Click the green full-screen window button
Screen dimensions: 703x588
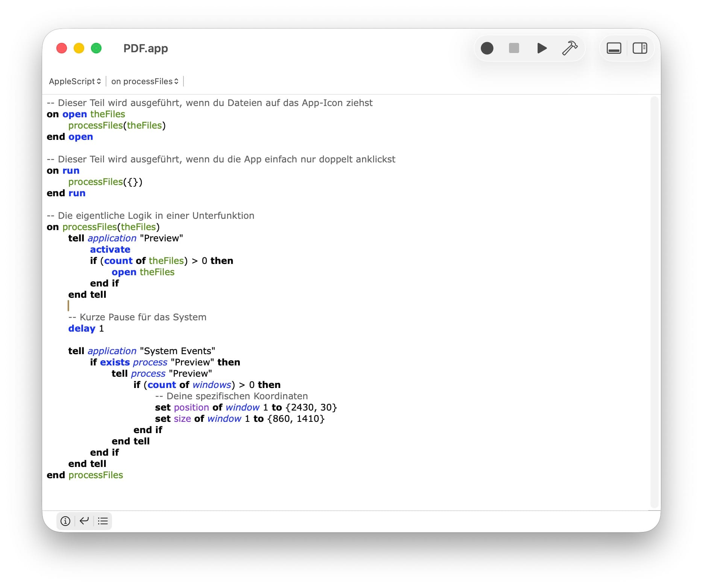96,48
